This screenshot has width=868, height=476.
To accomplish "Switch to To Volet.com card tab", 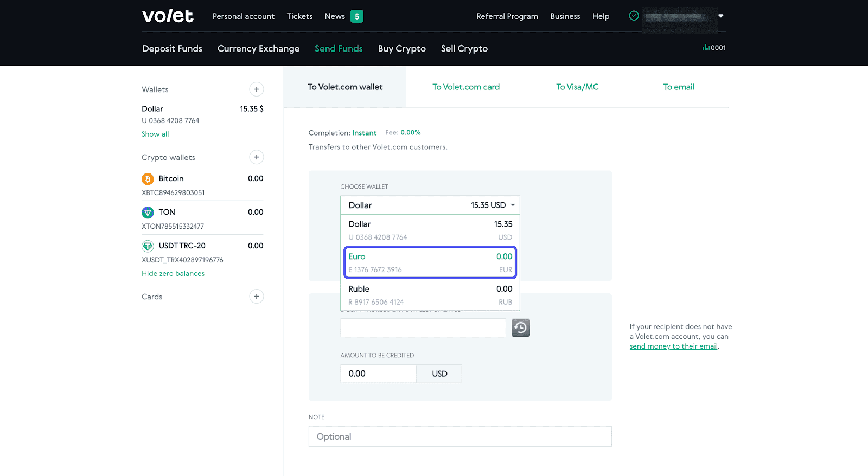I will coord(466,87).
